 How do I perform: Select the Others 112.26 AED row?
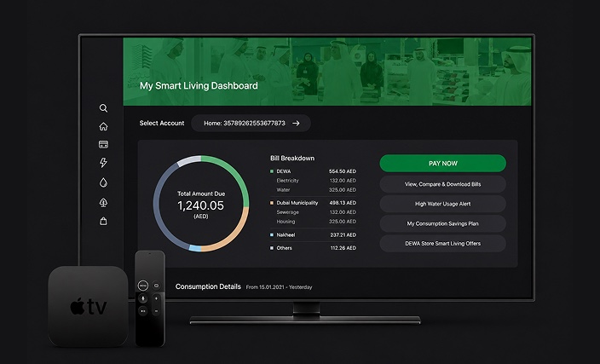point(313,248)
